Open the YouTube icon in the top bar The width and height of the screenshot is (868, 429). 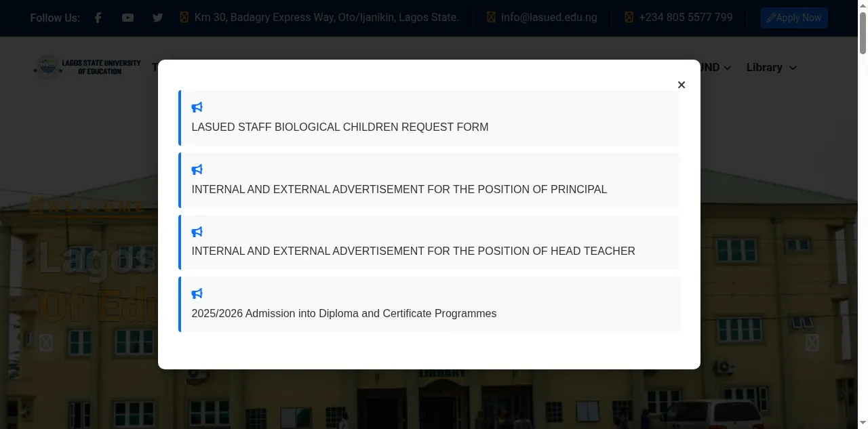coord(128,18)
